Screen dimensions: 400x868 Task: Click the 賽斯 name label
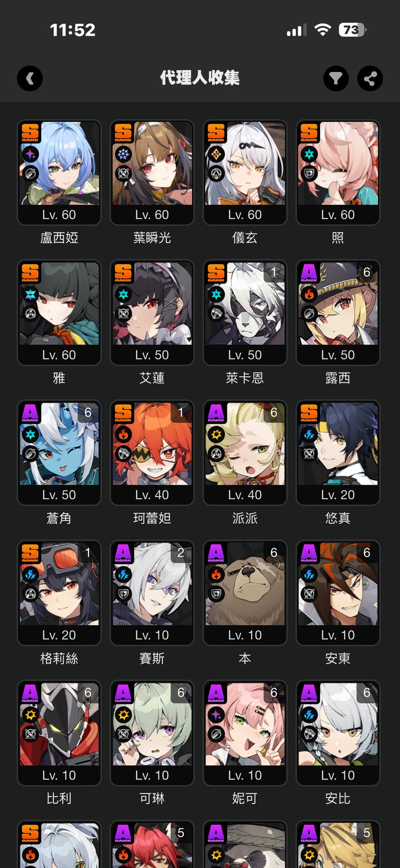[152, 658]
